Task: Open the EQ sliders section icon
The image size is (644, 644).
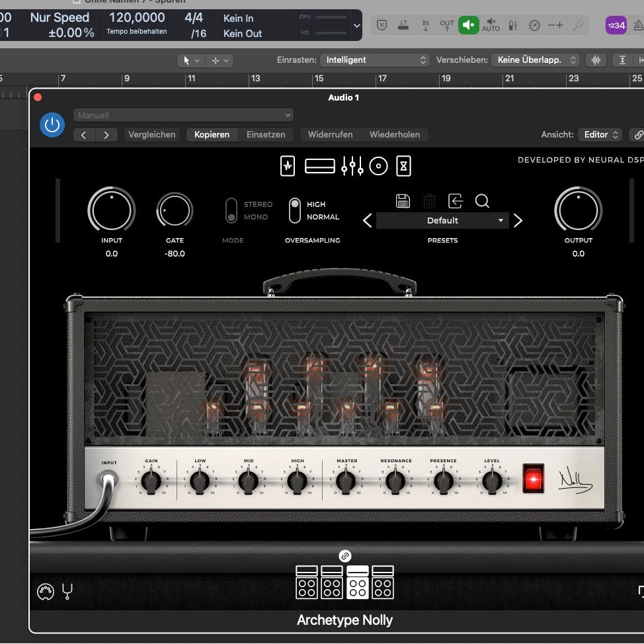Action: [x=352, y=167]
